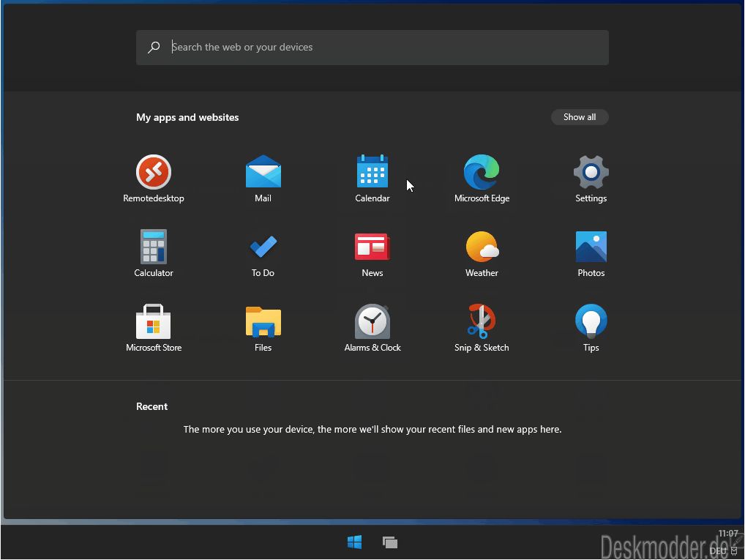Click the DEU language indicator
The width and height of the screenshot is (745, 560).
pyautogui.click(x=718, y=551)
